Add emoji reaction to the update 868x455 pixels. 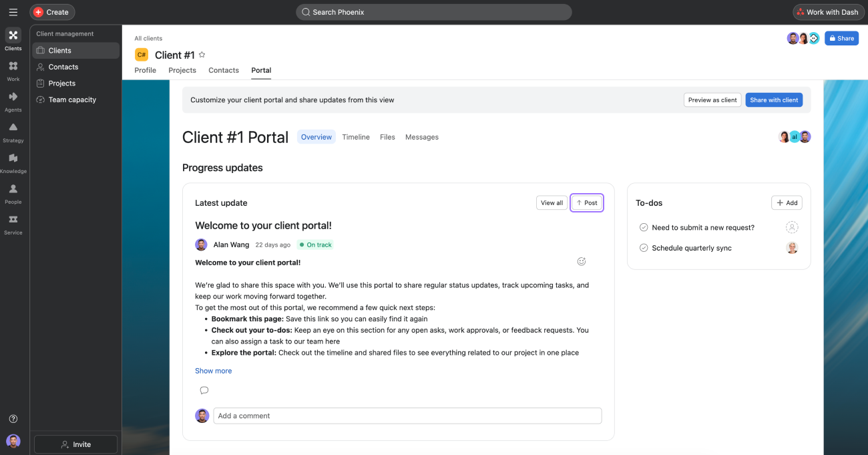coord(582,261)
